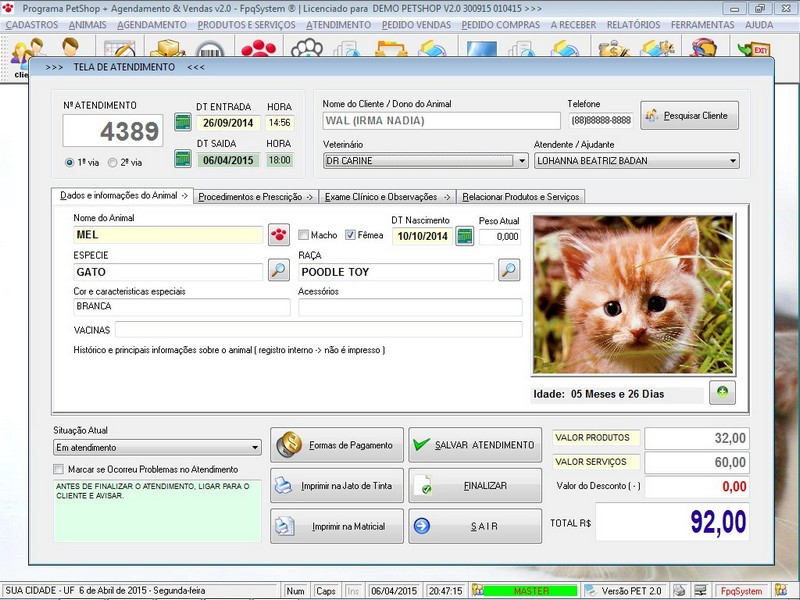Open calendar picker next to DT ENTRADA
The image size is (800, 600).
point(182,123)
